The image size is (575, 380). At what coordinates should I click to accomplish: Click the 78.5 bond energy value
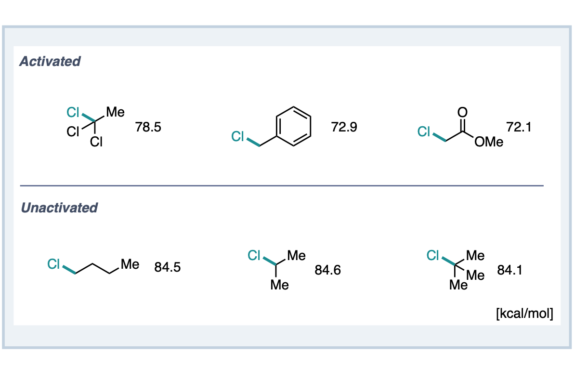click(148, 127)
